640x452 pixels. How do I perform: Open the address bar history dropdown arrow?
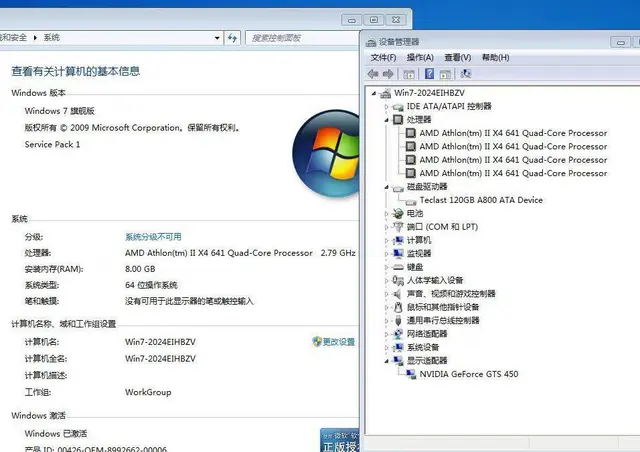click(x=217, y=38)
